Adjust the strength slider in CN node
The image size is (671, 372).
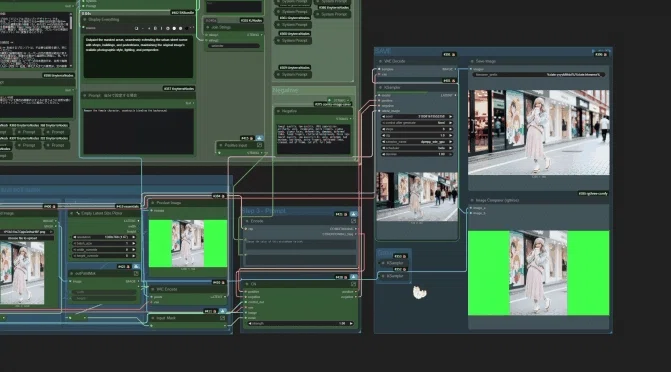(300, 324)
